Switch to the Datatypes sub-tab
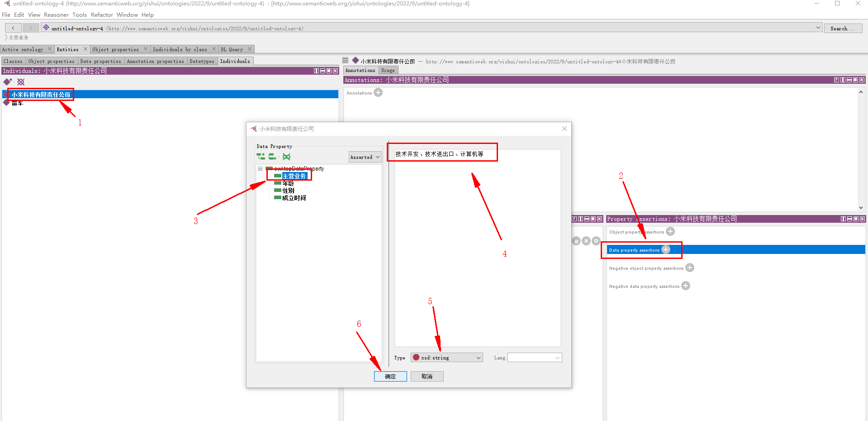Image resolution: width=868 pixels, height=421 pixels. (x=202, y=61)
